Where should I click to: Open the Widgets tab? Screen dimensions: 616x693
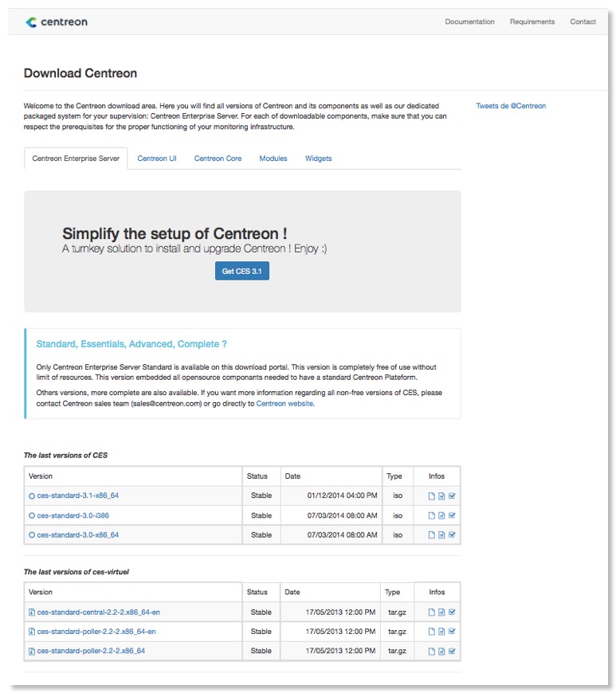click(318, 159)
